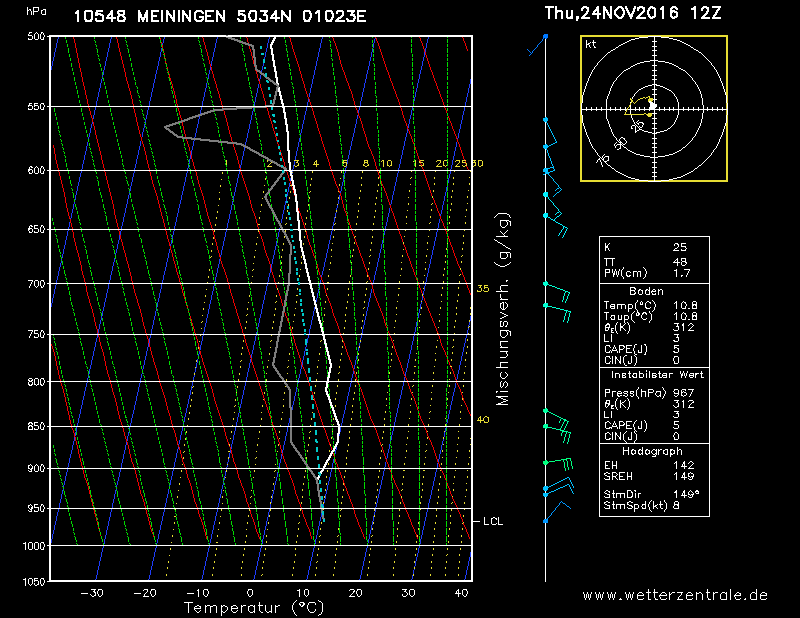Click the Boden section header
800x618 pixels.
(x=654, y=291)
